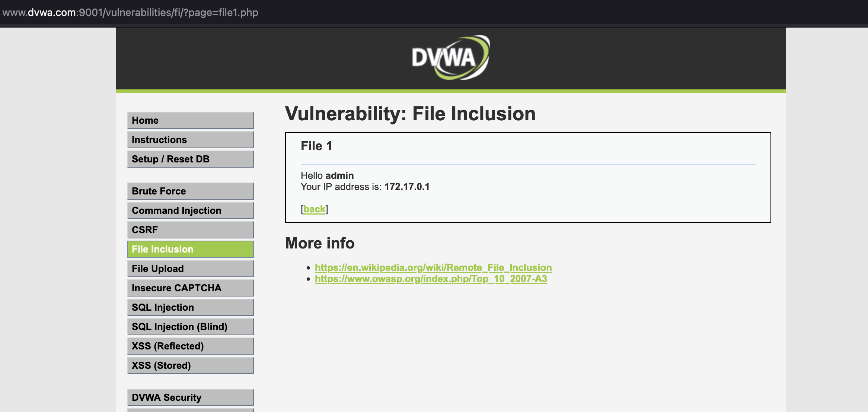Click the browser address bar URL
Screen dimensions: 868x412
[130, 12]
